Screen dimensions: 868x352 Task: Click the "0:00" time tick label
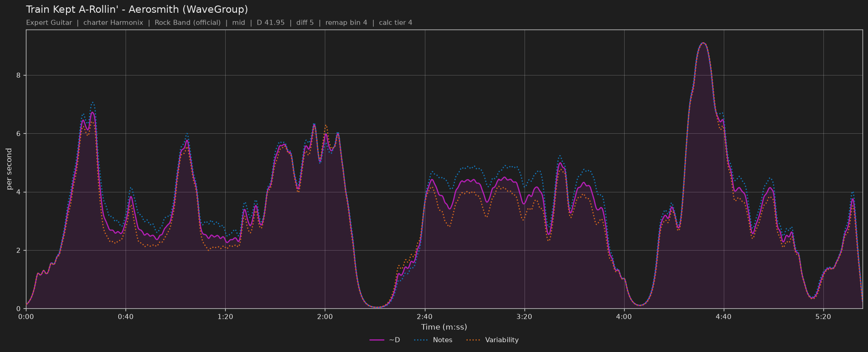pos(26,317)
